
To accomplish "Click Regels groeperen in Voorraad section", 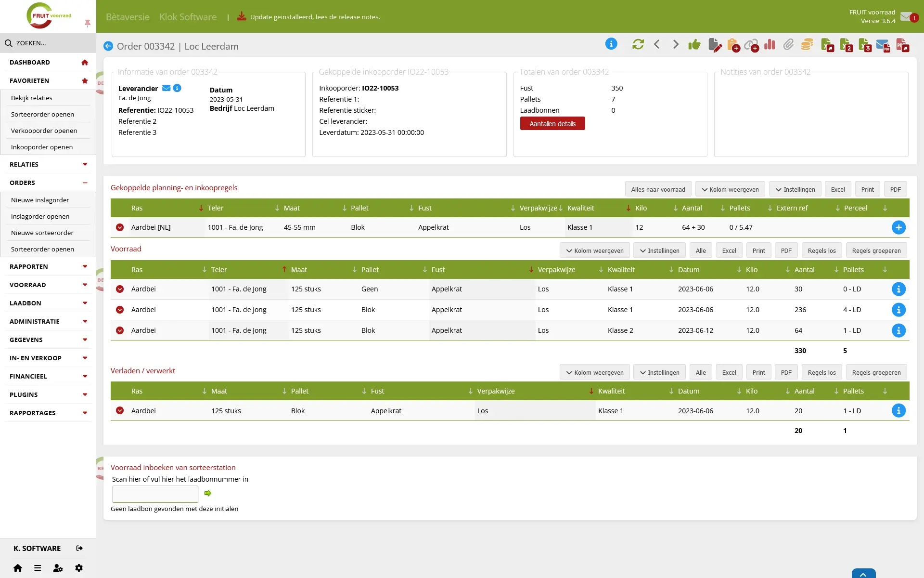I will click(x=876, y=250).
